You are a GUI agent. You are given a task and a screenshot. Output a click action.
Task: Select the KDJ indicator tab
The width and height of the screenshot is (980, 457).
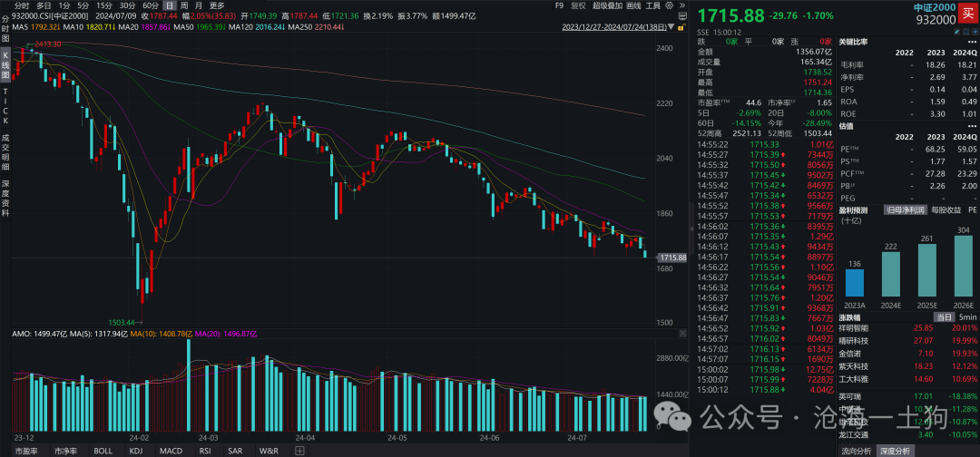click(x=135, y=450)
